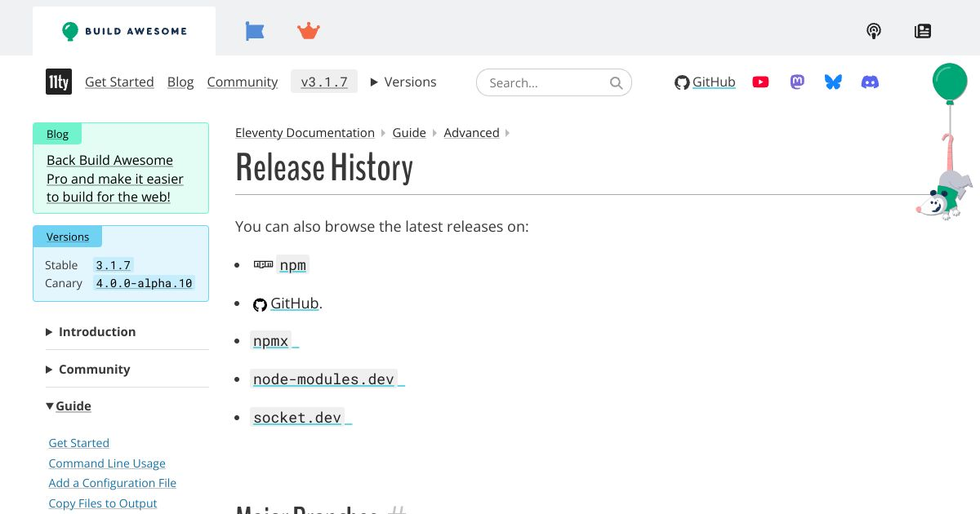Open the GitHub link in header
Viewport: 980px width, 514px height.
click(x=705, y=82)
